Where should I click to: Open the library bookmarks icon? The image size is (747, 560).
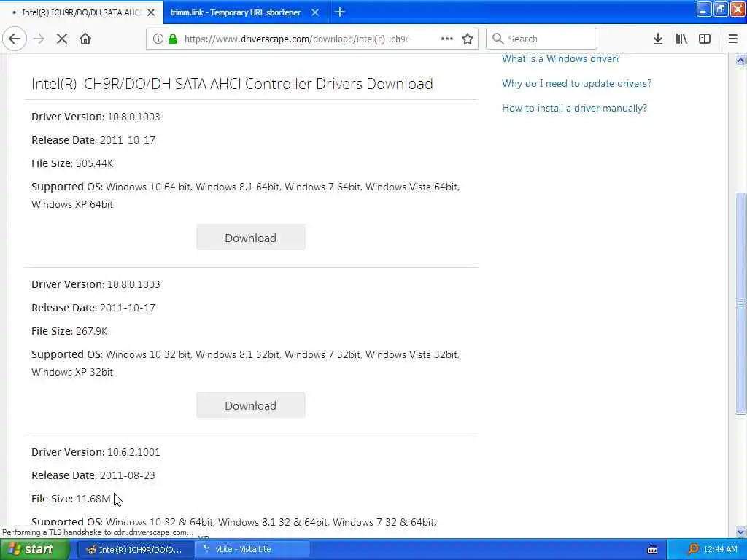point(681,39)
